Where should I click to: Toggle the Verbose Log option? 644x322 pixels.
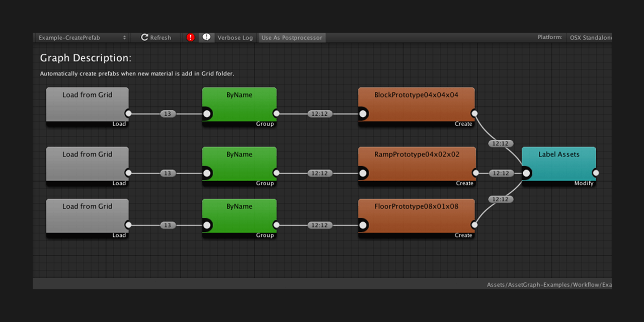(235, 37)
